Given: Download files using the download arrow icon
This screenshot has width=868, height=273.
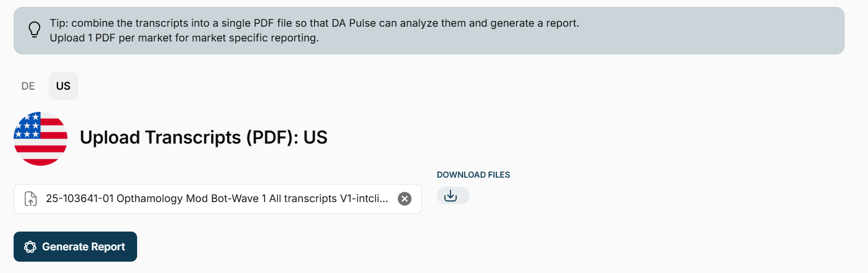Looking at the screenshot, I should pos(450,196).
